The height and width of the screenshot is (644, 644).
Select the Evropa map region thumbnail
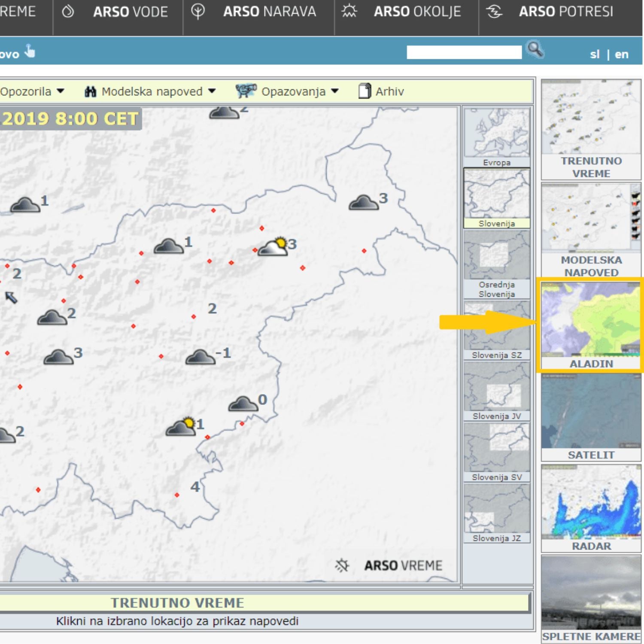(x=497, y=137)
